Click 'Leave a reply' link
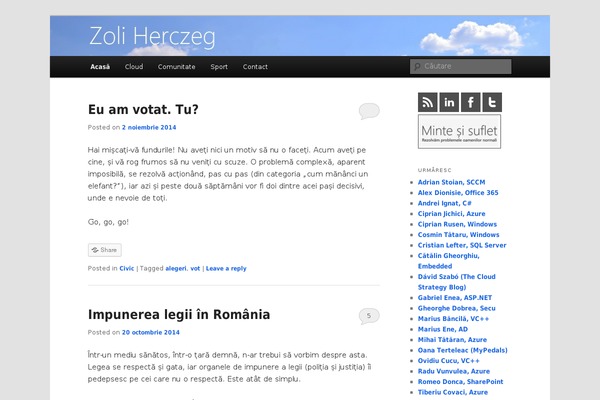The height and width of the screenshot is (400, 600). (225, 268)
